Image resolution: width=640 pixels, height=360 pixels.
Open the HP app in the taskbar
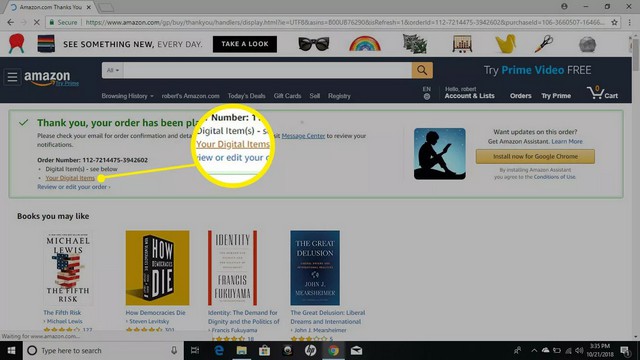coord(310,351)
